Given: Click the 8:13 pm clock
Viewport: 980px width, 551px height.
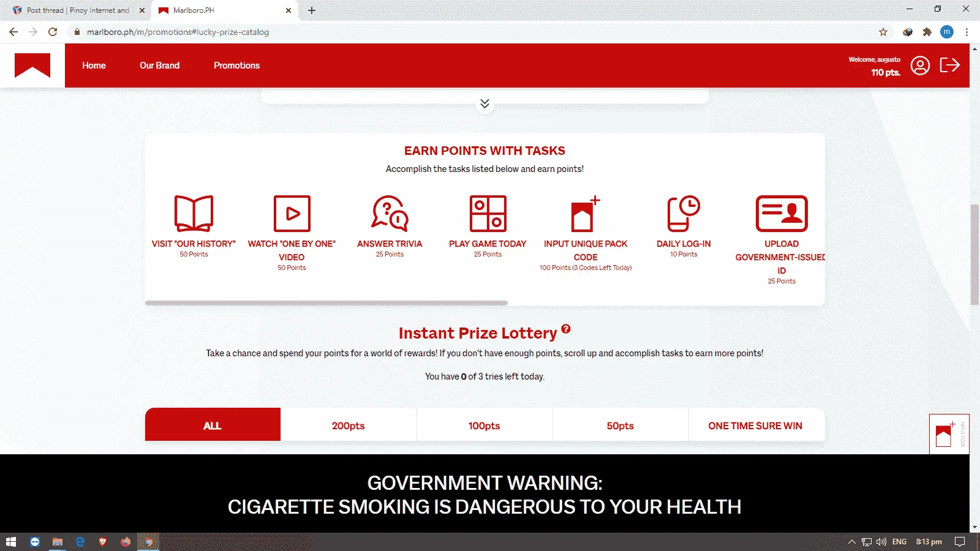Looking at the screenshot, I should [x=929, y=542].
